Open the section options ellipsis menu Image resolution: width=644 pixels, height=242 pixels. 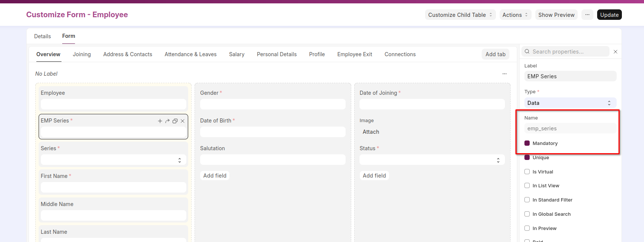(504, 74)
